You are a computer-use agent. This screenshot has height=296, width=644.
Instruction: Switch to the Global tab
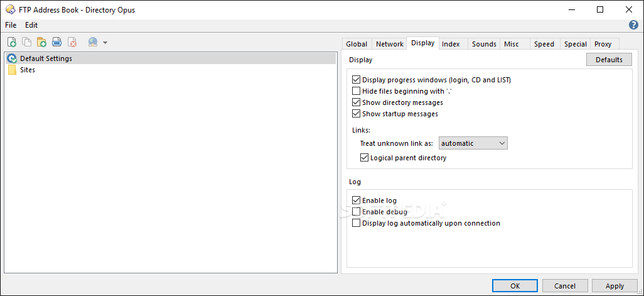click(x=357, y=44)
